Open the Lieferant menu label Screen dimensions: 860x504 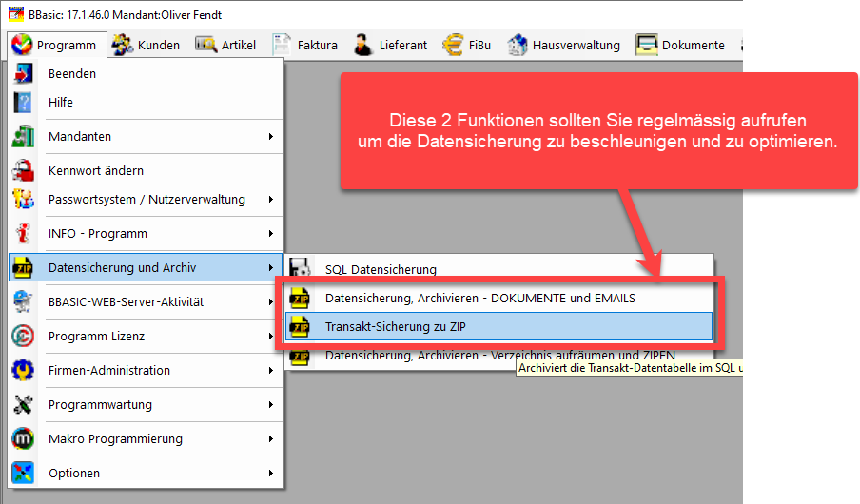[403, 45]
